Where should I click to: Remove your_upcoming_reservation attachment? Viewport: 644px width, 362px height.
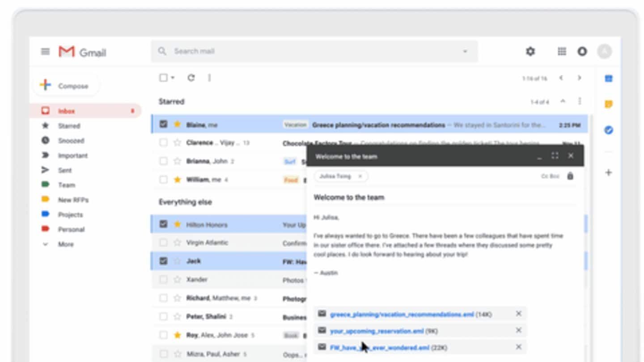tap(518, 330)
